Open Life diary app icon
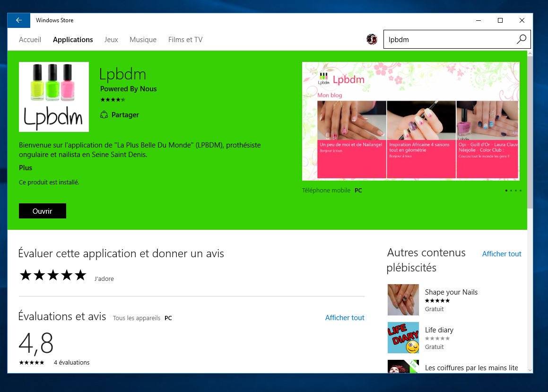The height and width of the screenshot is (392, 548). 403,338
